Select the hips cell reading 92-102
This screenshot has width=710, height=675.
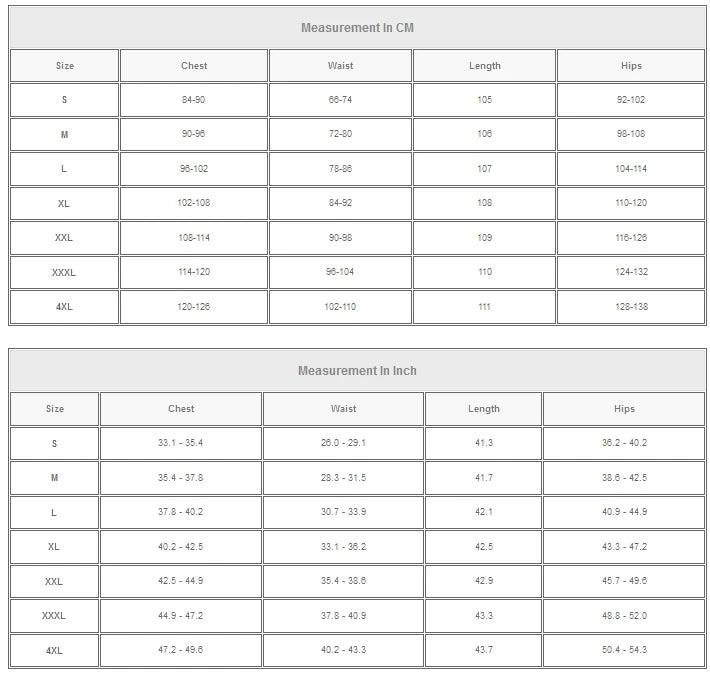pos(631,100)
